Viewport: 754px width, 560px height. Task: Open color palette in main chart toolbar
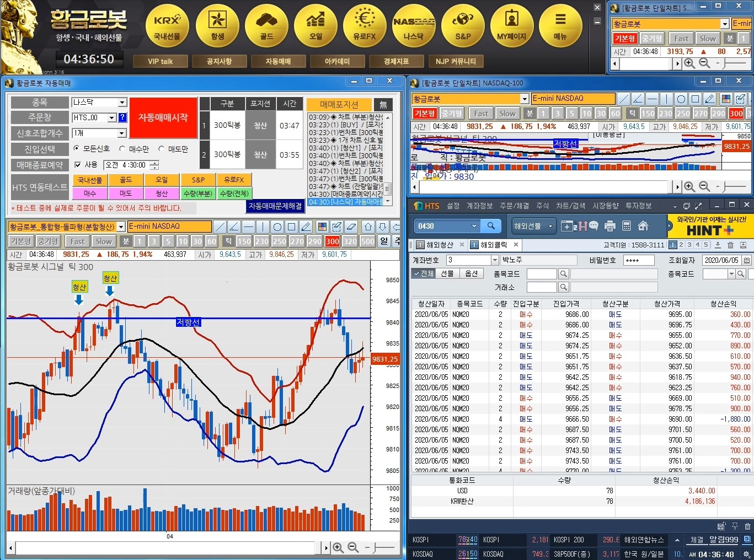click(322, 227)
